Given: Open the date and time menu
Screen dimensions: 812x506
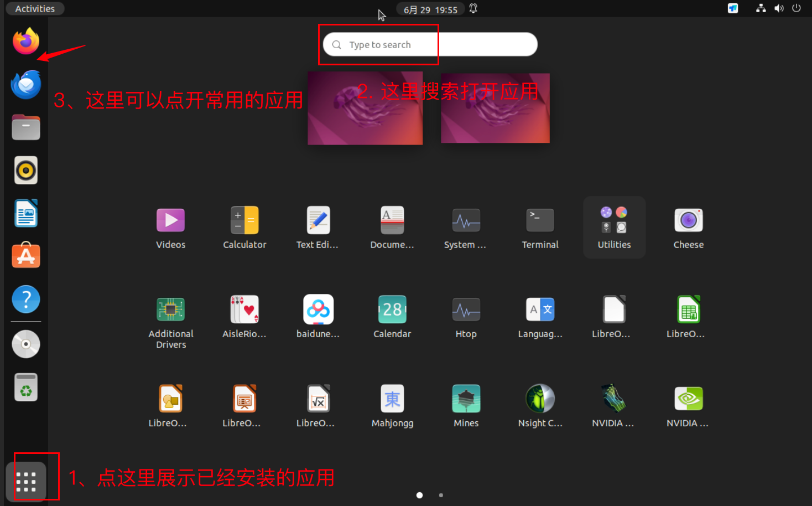Looking at the screenshot, I should (430, 8).
